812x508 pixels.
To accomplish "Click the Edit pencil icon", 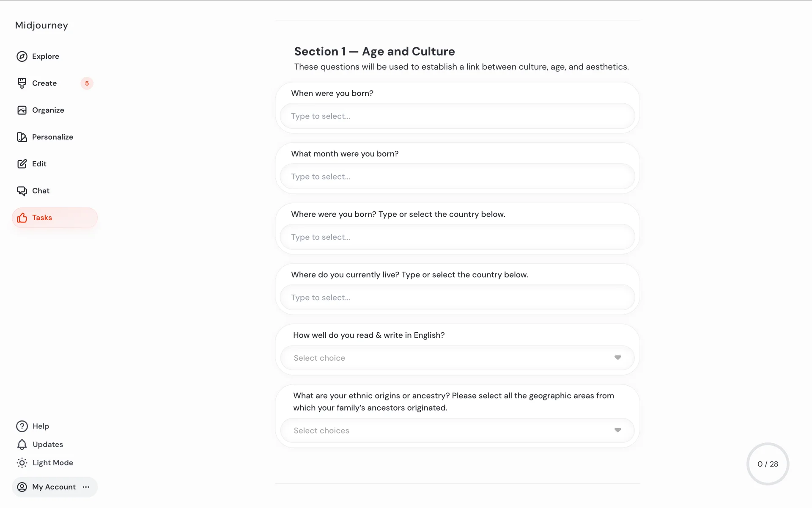I will (x=22, y=164).
